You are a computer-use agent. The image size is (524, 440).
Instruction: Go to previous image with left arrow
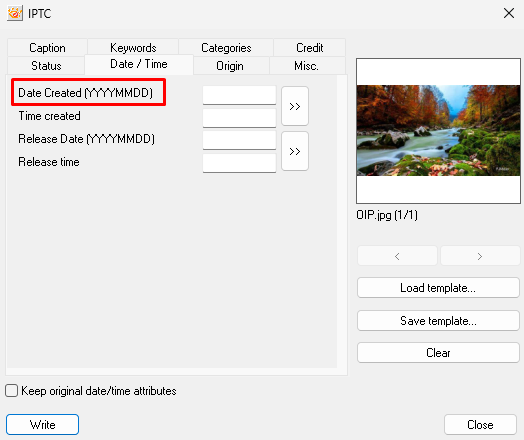(397, 256)
